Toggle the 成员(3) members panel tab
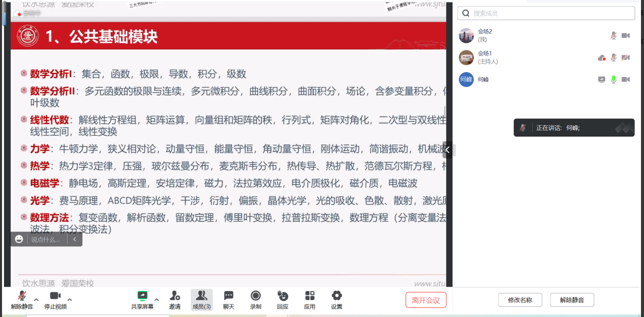Screen dimensions: 644x317 201,299
